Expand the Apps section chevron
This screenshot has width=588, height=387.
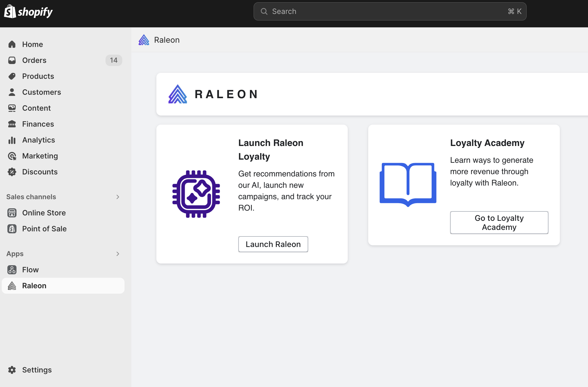pyautogui.click(x=118, y=254)
